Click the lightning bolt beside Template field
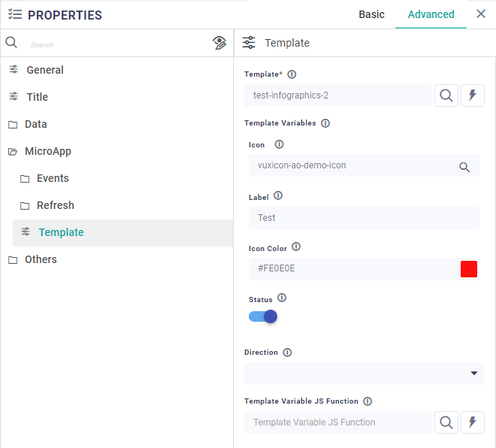 point(473,95)
